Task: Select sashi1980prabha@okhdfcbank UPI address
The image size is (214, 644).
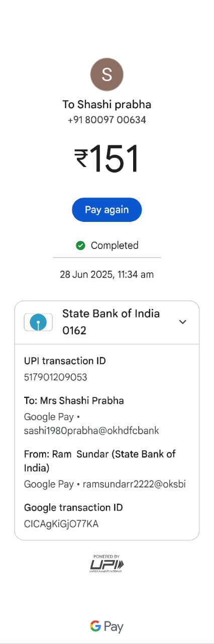Action: coord(91,431)
